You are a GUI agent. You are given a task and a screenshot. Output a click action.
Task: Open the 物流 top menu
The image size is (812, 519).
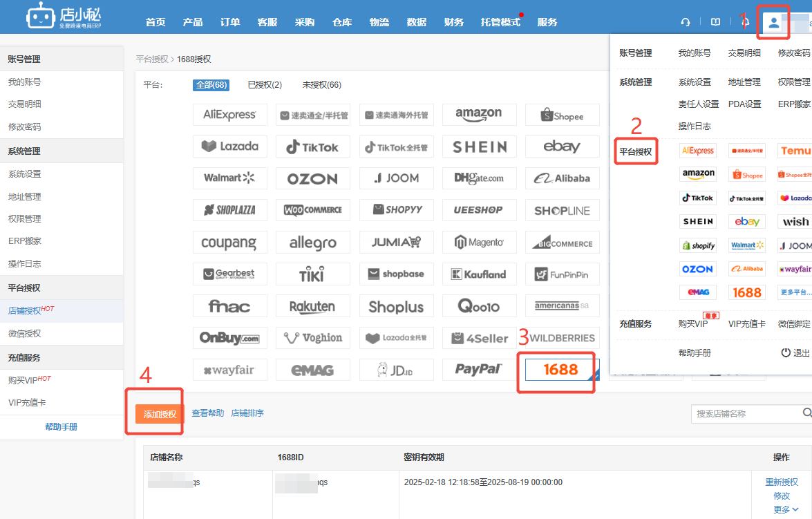pyautogui.click(x=379, y=22)
